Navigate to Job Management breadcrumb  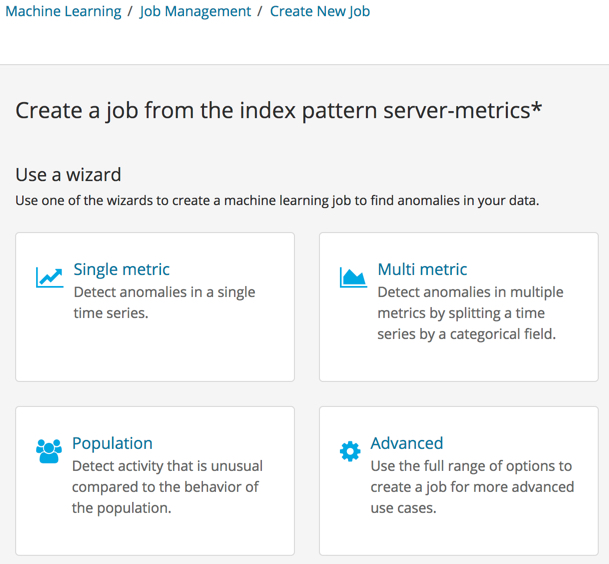(x=195, y=12)
